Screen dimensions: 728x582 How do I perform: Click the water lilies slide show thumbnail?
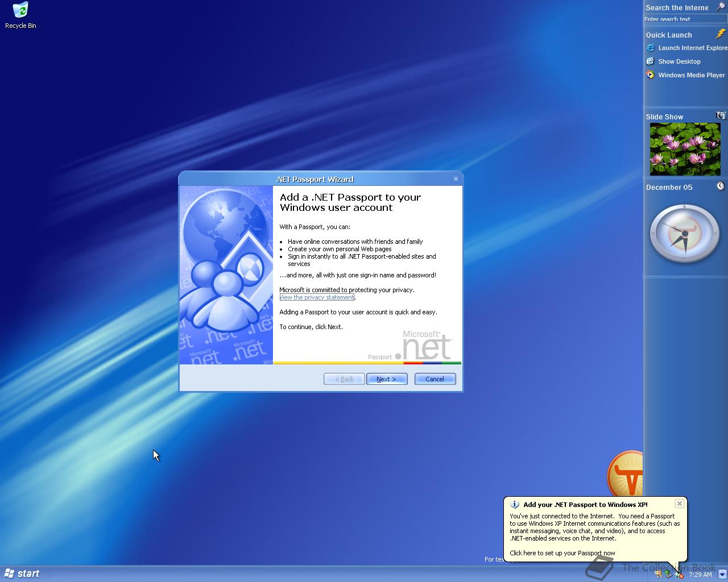coord(685,149)
